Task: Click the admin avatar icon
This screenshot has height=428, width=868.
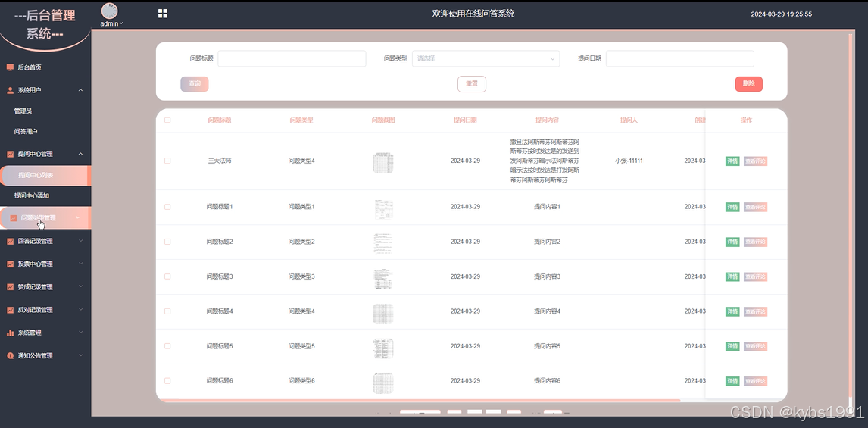Action: click(x=110, y=11)
